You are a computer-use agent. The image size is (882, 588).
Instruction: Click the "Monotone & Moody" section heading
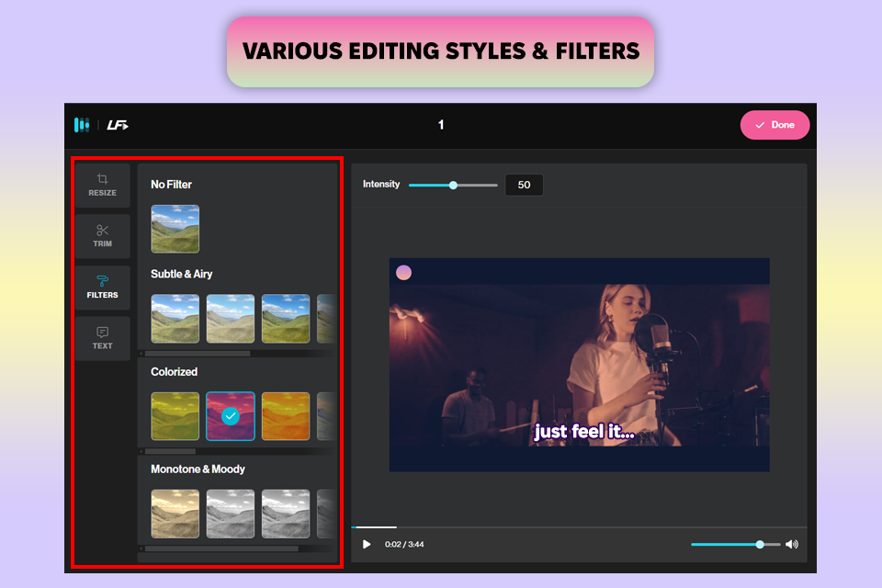point(198,469)
